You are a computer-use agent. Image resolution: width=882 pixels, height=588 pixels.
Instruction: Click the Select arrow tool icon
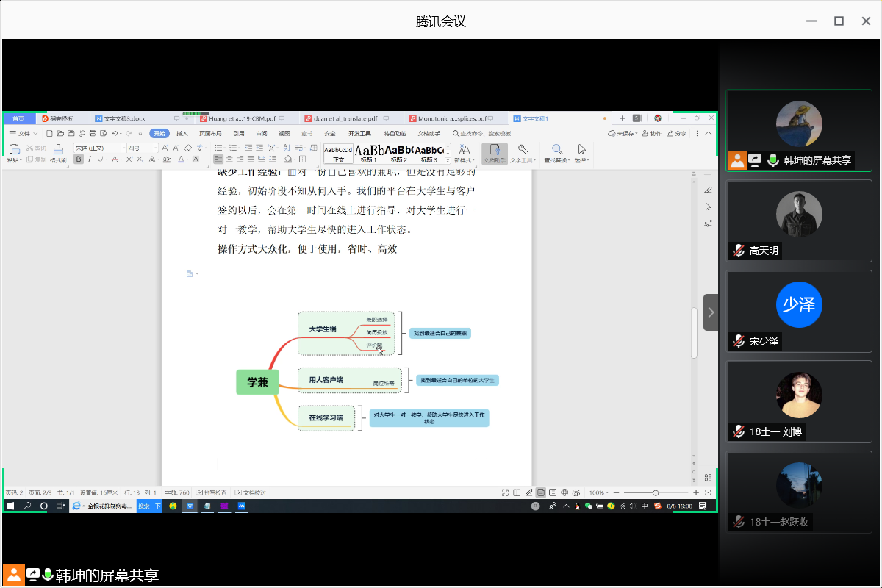pyautogui.click(x=581, y=150)
